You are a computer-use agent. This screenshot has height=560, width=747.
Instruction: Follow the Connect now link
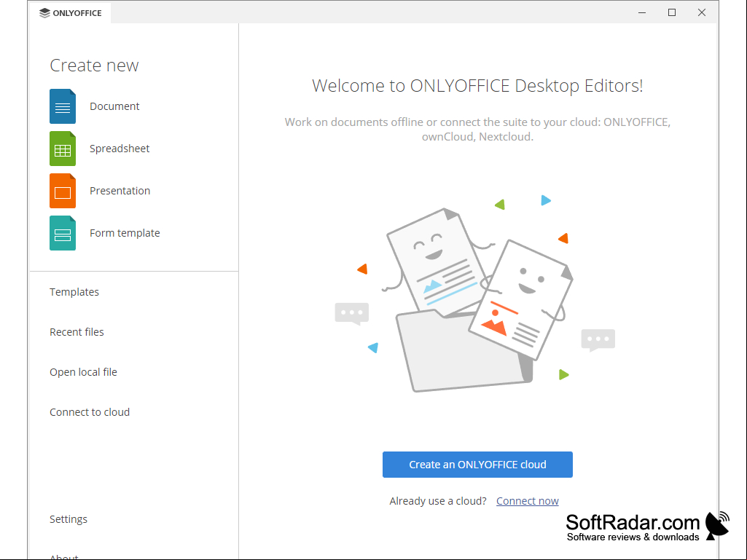point(528,501)
